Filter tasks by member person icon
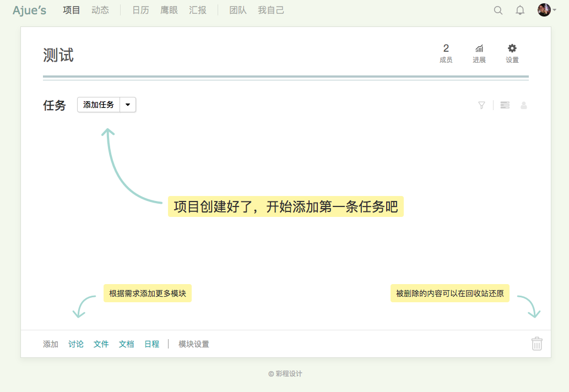Viewport: 569px width, 392px height. coord(524,105)
